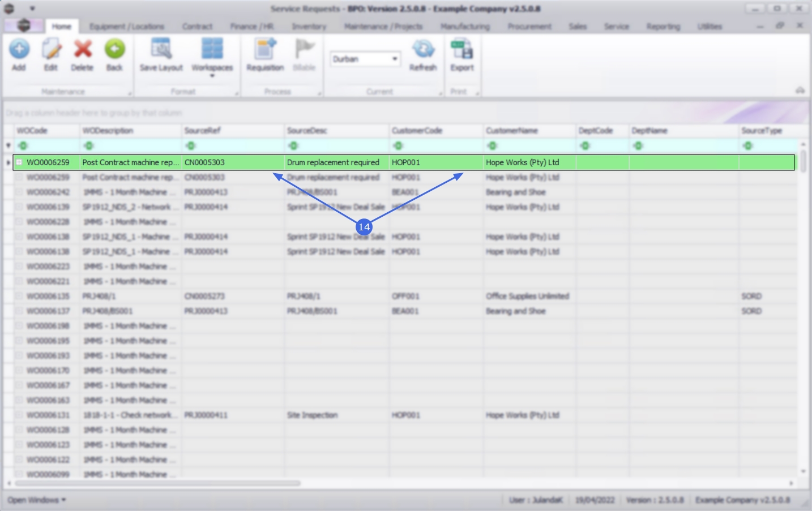Sort by the WODescription column header
The width and height of the screenshot is (812, 511).
click(x=131, y=131)
